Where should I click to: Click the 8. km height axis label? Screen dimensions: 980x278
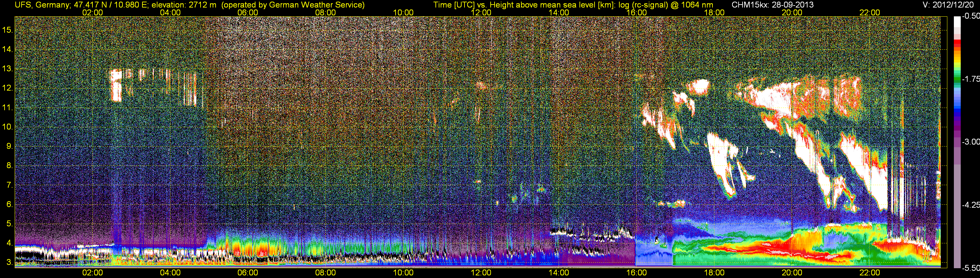click(x=9, y=166)
